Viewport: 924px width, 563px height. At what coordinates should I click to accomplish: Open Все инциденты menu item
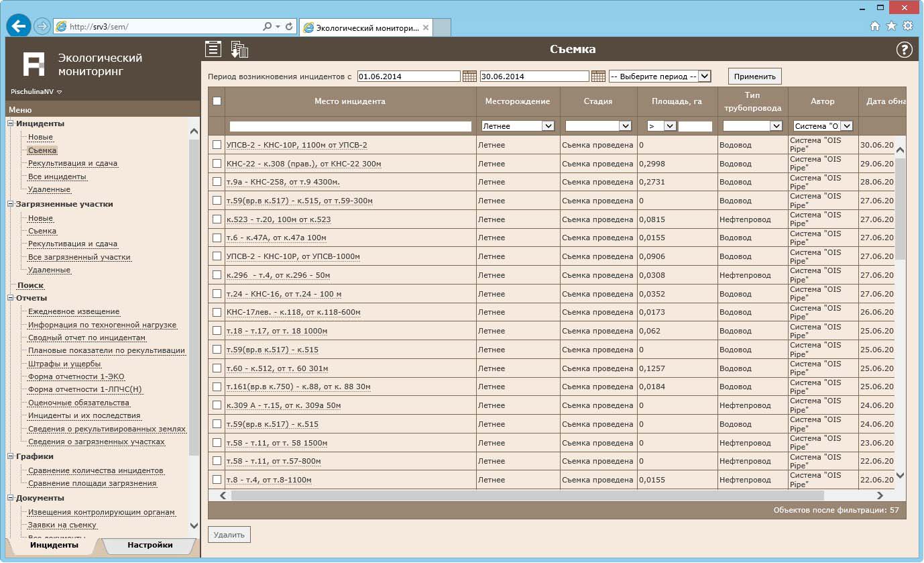click(57, 177)
